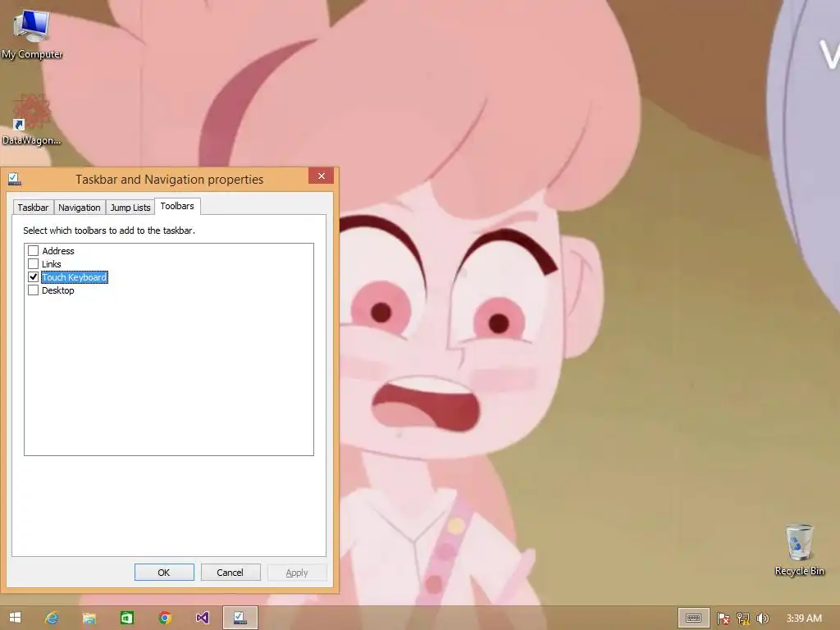Click the Windows Start button

click(15, 618)
